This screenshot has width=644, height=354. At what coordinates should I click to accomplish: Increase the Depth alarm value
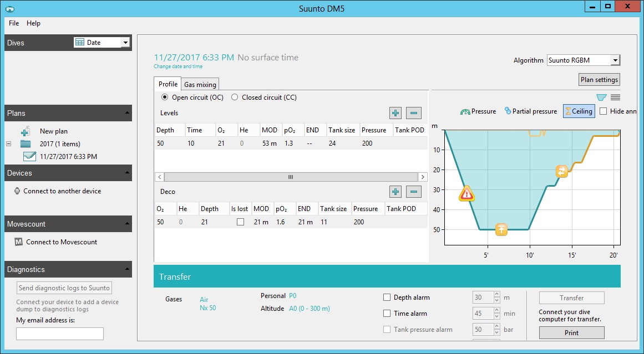pyautogui.click(x=497, y=295)
